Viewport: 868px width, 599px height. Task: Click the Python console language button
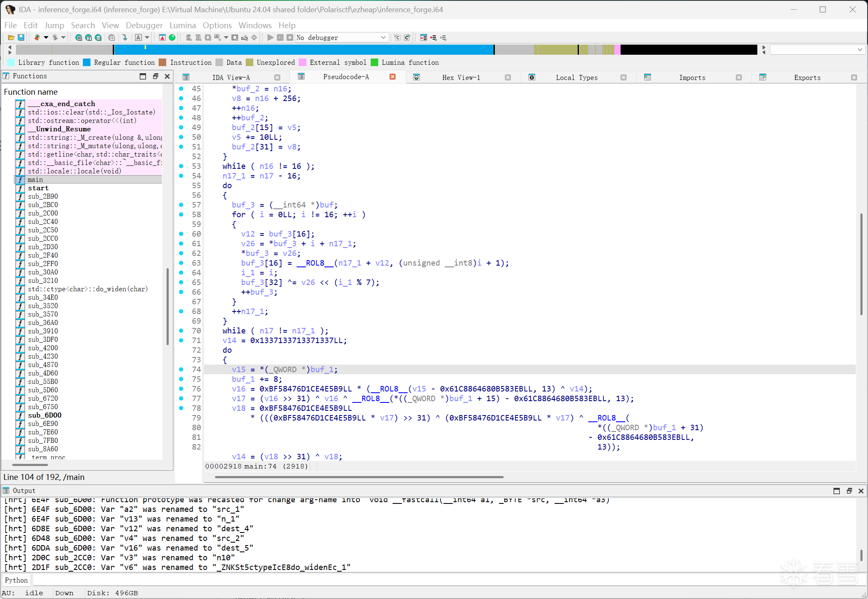[16, 580]
